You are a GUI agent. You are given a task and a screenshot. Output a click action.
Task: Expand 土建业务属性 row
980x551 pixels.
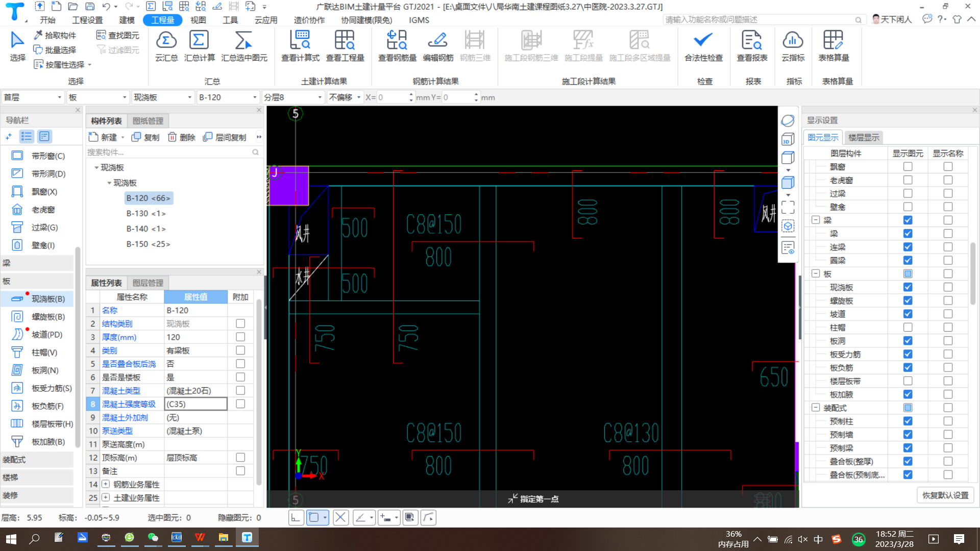(x=106, y=497)
